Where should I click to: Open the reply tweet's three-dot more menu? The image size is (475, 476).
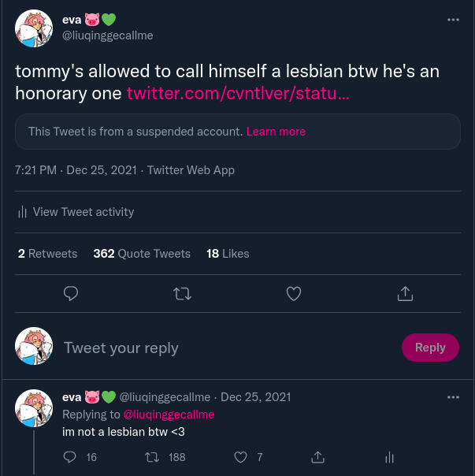pos(453,396)
